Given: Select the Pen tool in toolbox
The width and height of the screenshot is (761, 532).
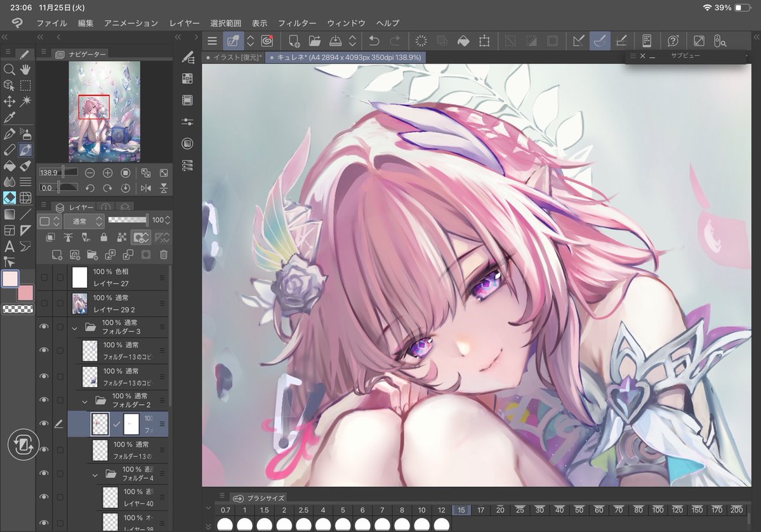Looking at the screenshot, I should [x=10, y=133].
